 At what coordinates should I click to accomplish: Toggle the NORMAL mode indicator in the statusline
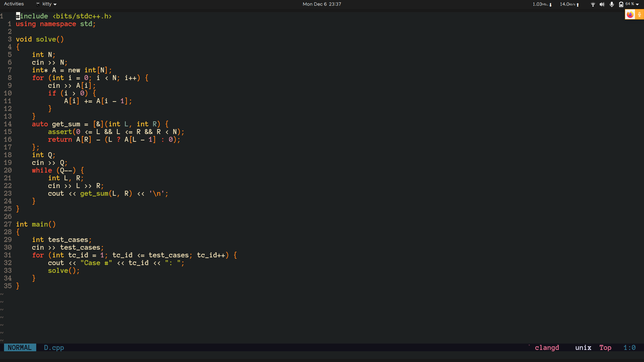tap(20, 348)
